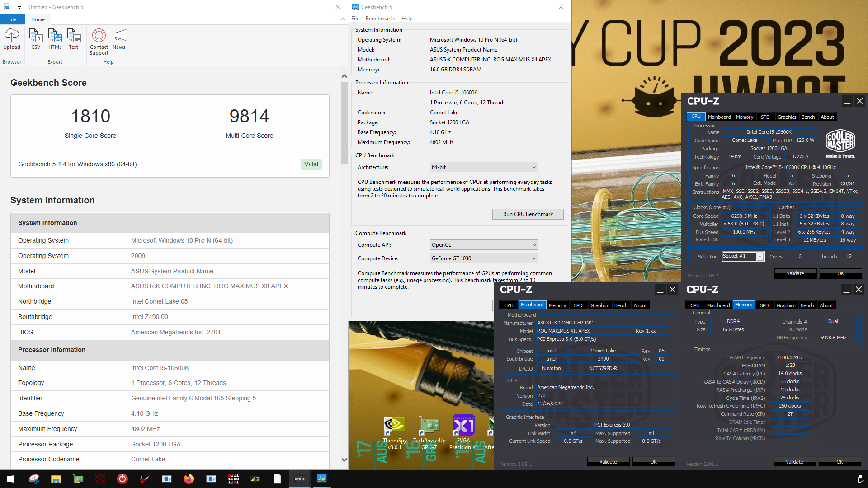Image resolution: width=868 pixels, height=488 pixels.
Task: Open the Graphics tab in the top CPU-Z window
Action: click(x=787, y=117)
